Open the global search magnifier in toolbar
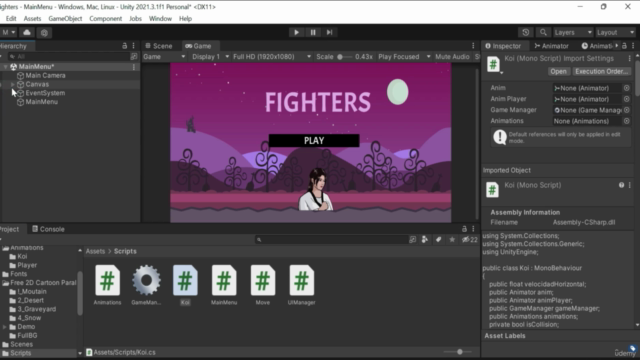Image resolution: width=640 pixels, height=360 pixels. coord(543,32)
